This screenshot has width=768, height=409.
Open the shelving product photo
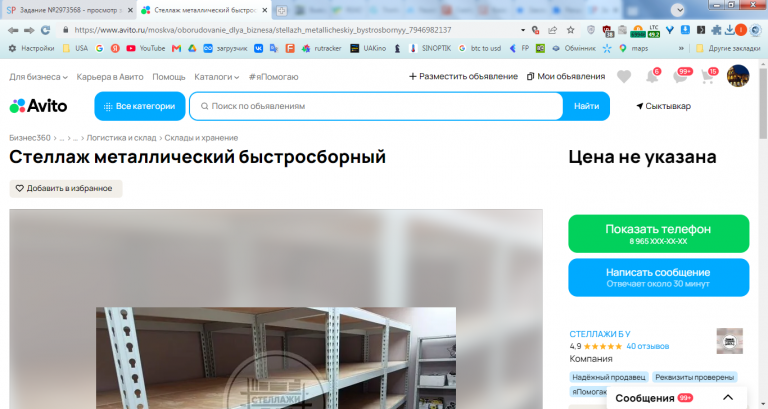tap(276, 358)
